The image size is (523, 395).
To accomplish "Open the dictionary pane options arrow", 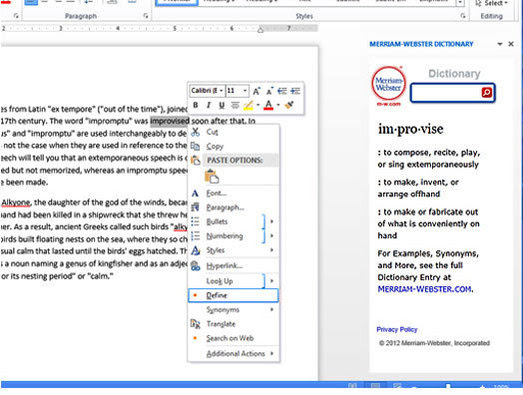I will click(x=500, y=44).
